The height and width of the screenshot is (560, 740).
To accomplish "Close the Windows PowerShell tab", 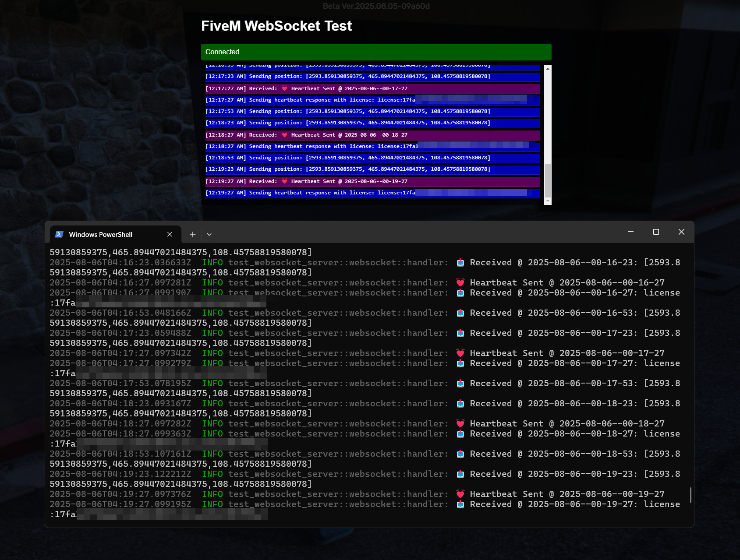I will click(170, 234).
